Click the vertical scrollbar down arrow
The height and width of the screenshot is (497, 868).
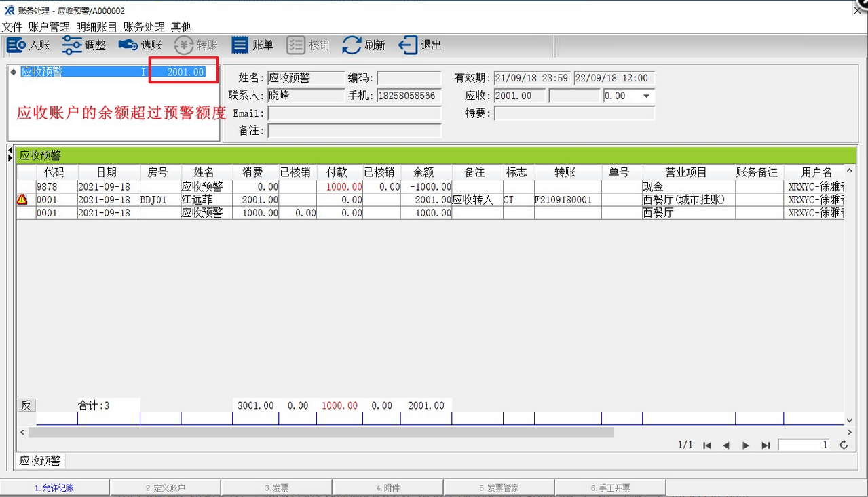click(x=849, y=420)
